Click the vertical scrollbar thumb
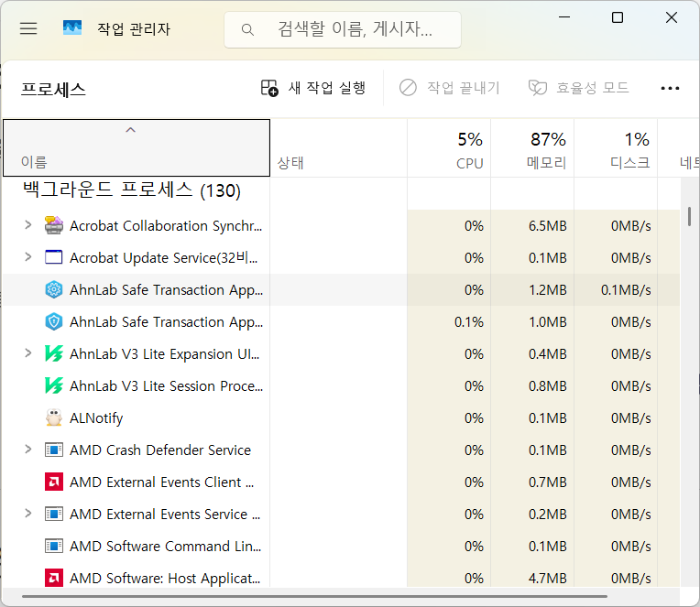Screen dimensions: 700x607 click(x=689, y=217)
